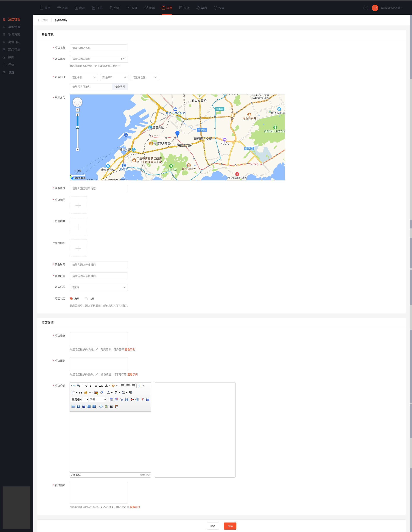
Task: Apply italic formatting in editor
Action: pos(91,386)
